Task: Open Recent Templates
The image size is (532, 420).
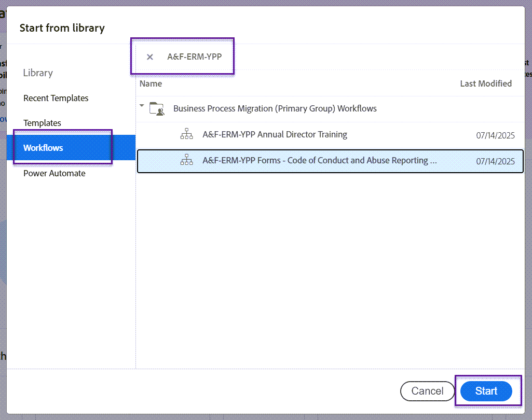Action: pos(56,98)
